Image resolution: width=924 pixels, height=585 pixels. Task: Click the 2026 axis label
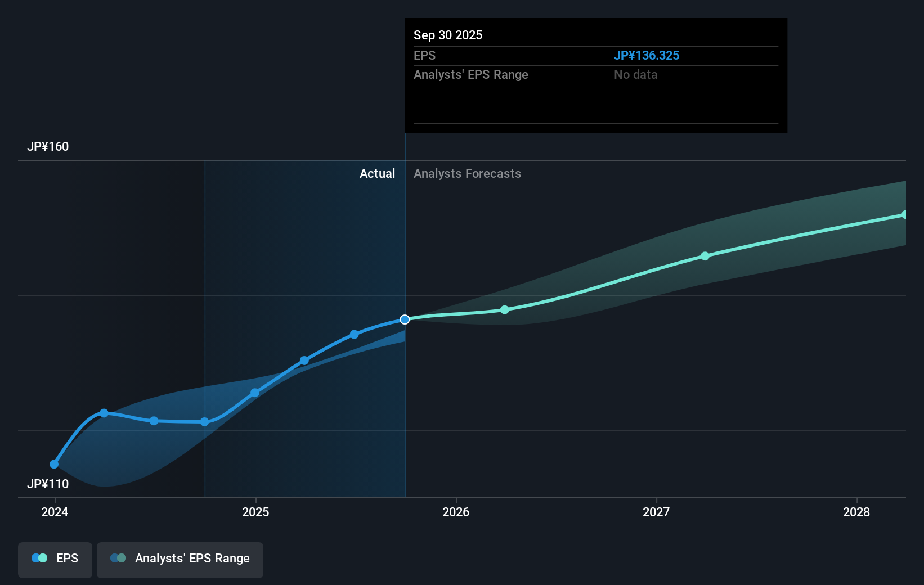[x=456, y=512]
